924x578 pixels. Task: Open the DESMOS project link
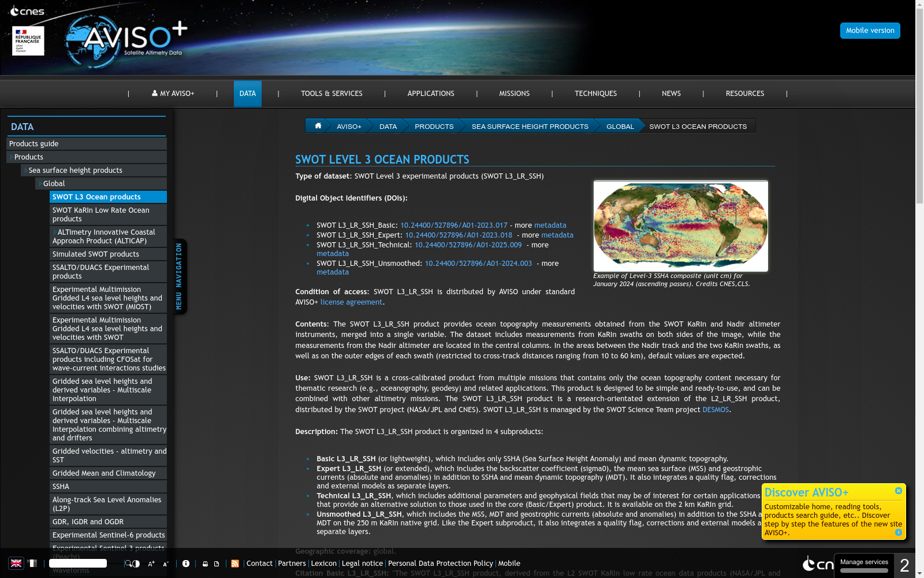pyautogui.click(x=716, y=410)
